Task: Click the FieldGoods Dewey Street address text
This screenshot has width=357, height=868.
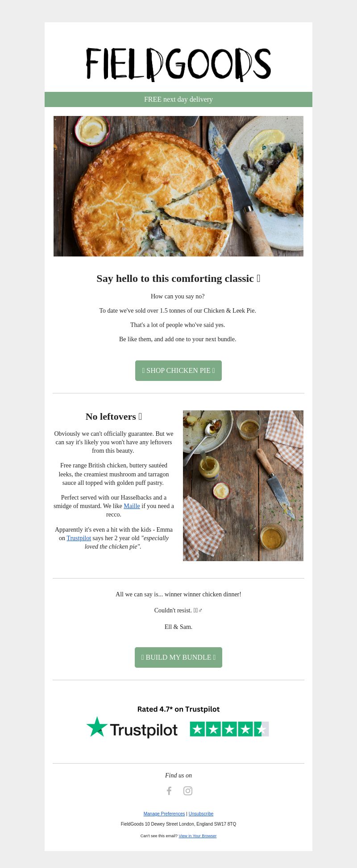Action: point(178,824)
